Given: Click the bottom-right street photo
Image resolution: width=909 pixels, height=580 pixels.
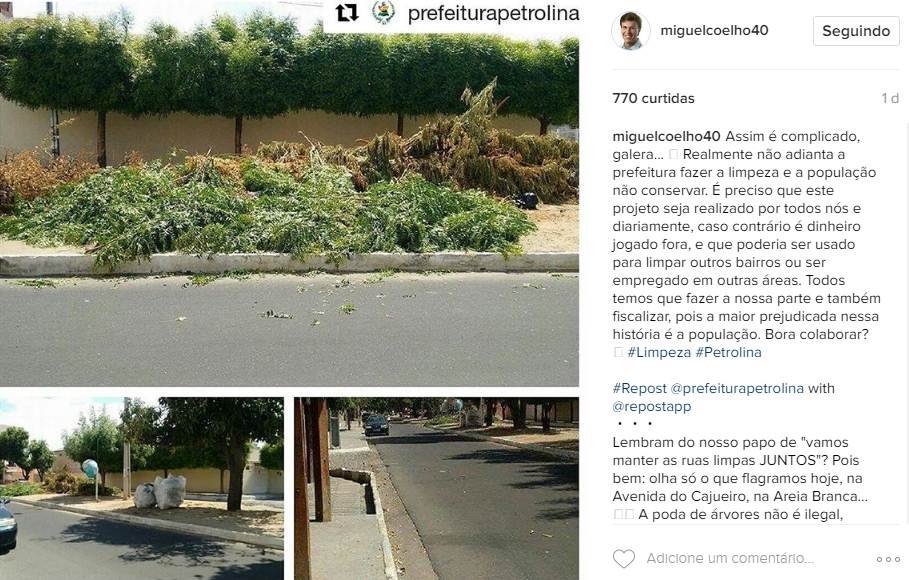Looking at the screenshot, I should [x=437, y=488].
